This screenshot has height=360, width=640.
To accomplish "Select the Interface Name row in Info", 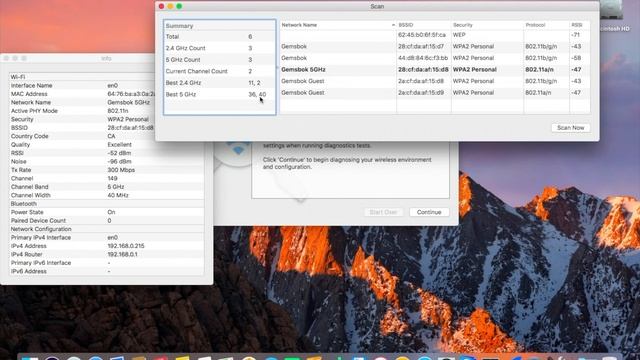I will point(82,85).
